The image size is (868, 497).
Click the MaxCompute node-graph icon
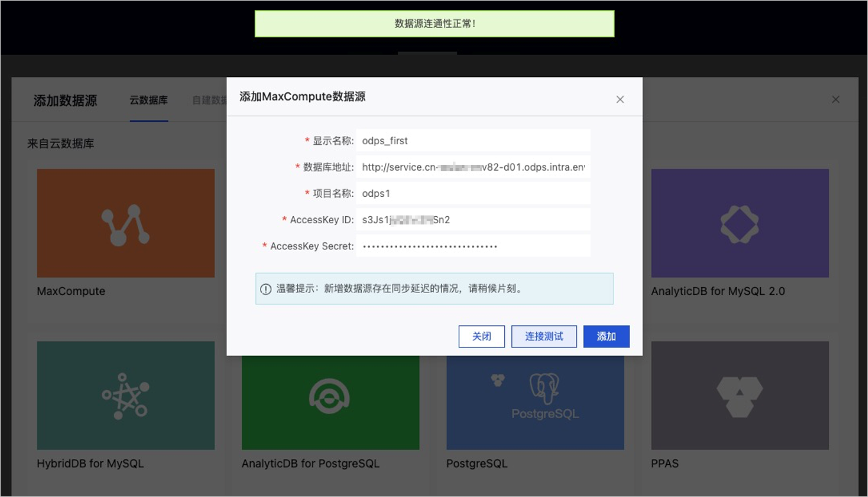click(125, 225)
